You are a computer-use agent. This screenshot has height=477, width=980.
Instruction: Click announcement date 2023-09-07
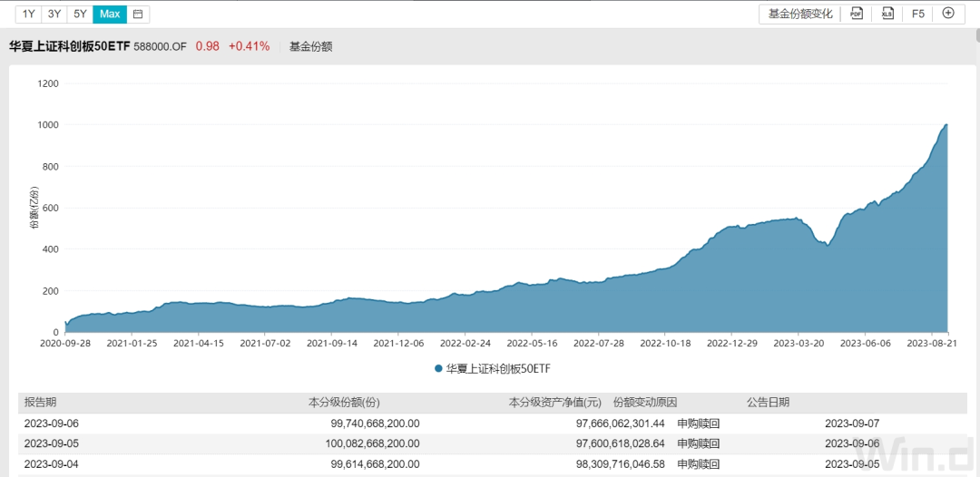point(852,423)
